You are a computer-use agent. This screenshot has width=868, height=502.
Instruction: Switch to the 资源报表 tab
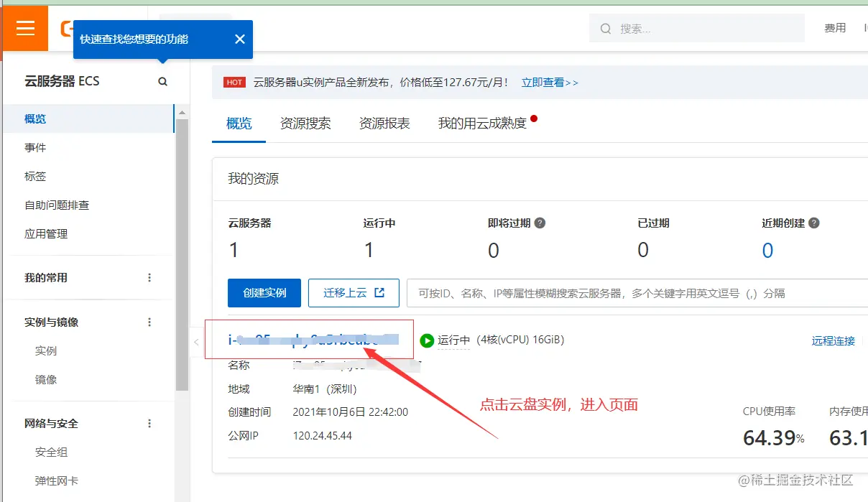click(384, 124)
